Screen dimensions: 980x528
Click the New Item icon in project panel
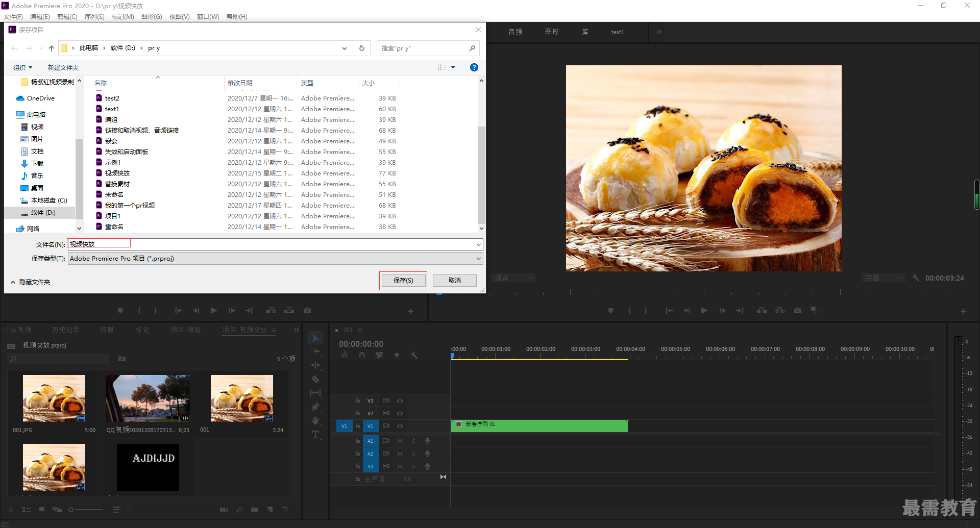pyautogui.click(x=270, y=510)
